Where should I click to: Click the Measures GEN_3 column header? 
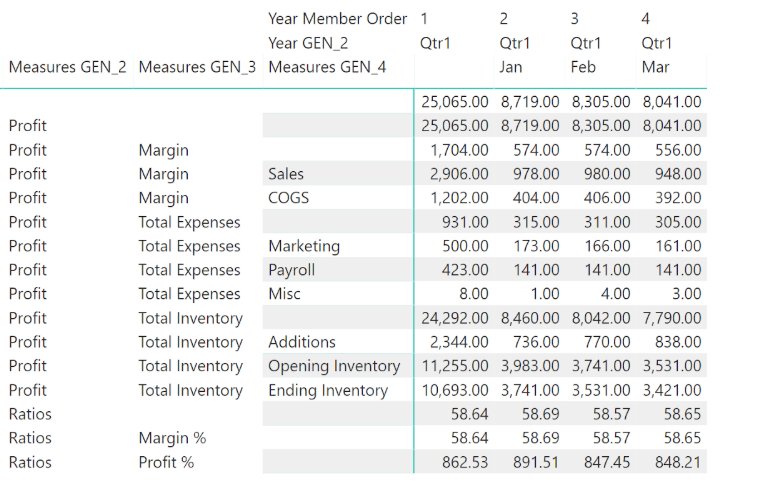tap(197, 67)
